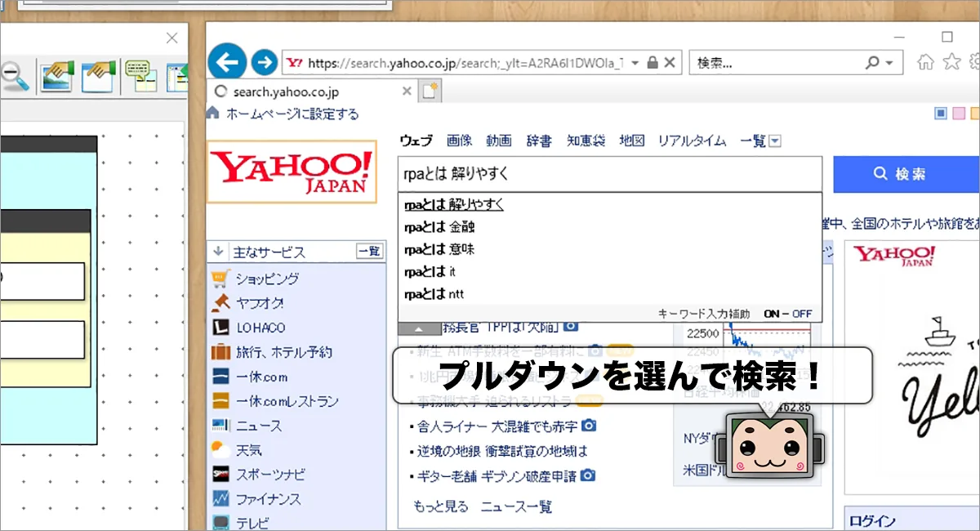Viewport: 980px width, 531px height.
Task: Open 一休.com in the services sidebar
Action: point(262,377)
